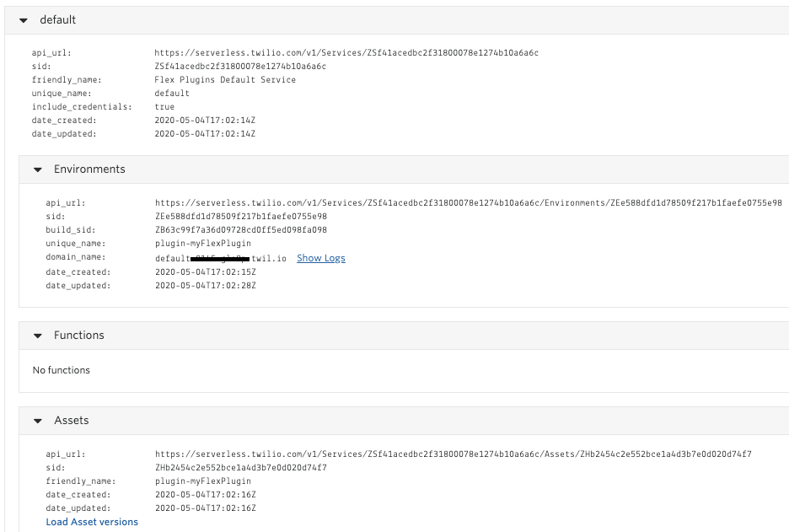Click service date_updated 2020-05-04T17:02:14Z value
This screenshot has width=789, height=532.
[x=205, y=134]
